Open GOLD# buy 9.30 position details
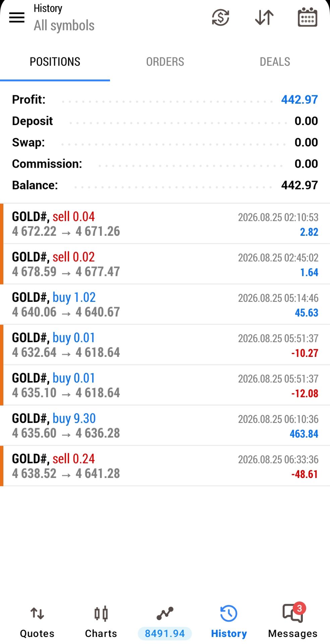Viewport: 330px width, 644px height. tap(165, 426)
